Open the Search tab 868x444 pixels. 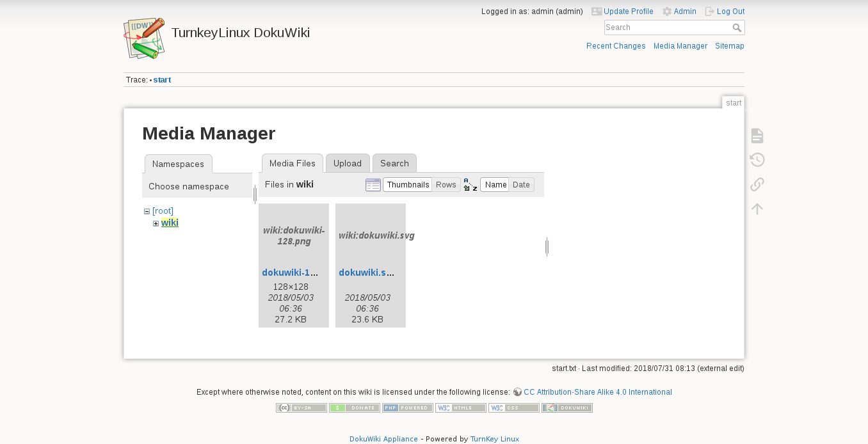[x=394, y=163]
